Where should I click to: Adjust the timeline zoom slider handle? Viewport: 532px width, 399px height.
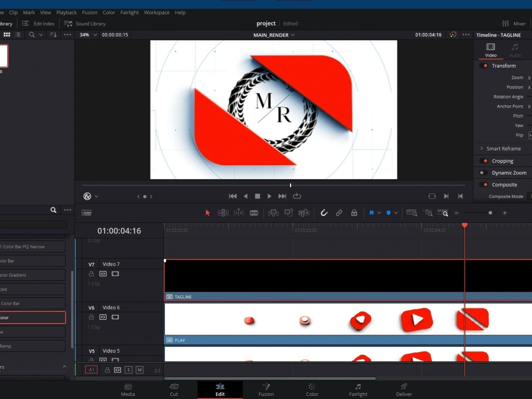(x=491, y=213)
